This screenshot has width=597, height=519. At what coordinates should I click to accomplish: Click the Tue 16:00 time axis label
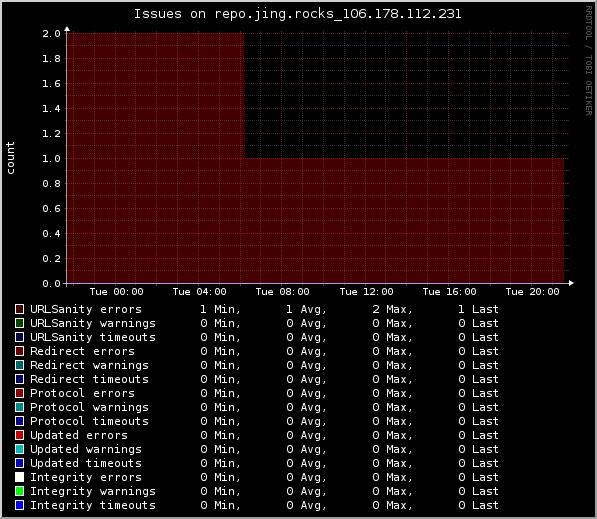(449, 292)
